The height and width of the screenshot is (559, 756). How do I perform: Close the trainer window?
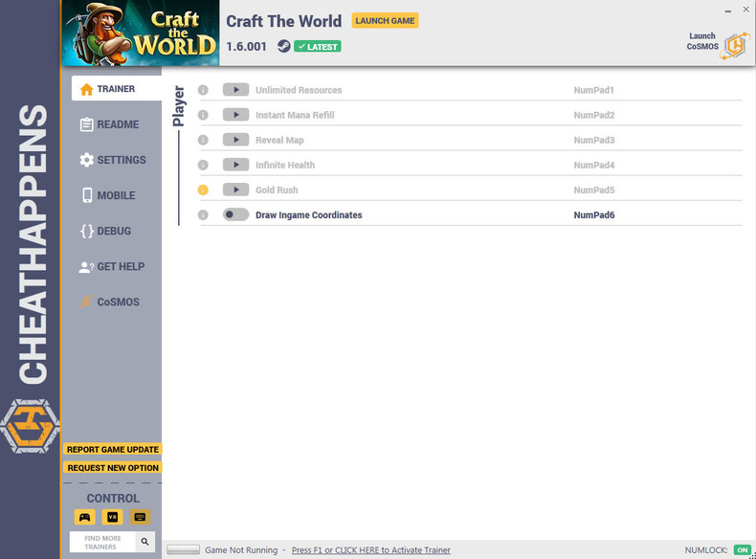pyautogui.click(x=745, y=10)
